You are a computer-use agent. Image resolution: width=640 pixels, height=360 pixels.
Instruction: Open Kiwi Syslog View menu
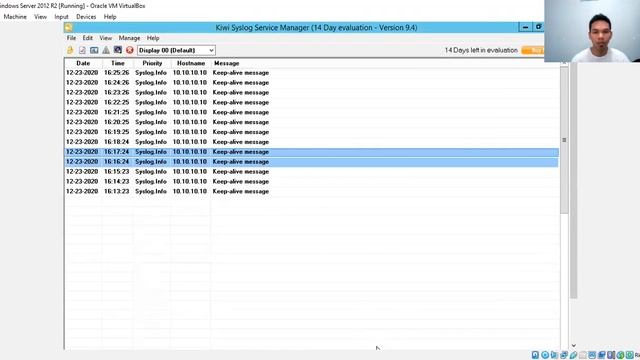(x=106, y=38)
